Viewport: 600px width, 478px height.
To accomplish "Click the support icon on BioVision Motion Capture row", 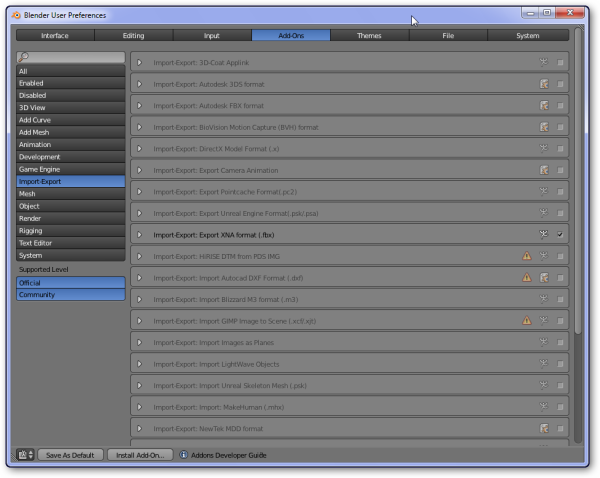I will (544, 127).
